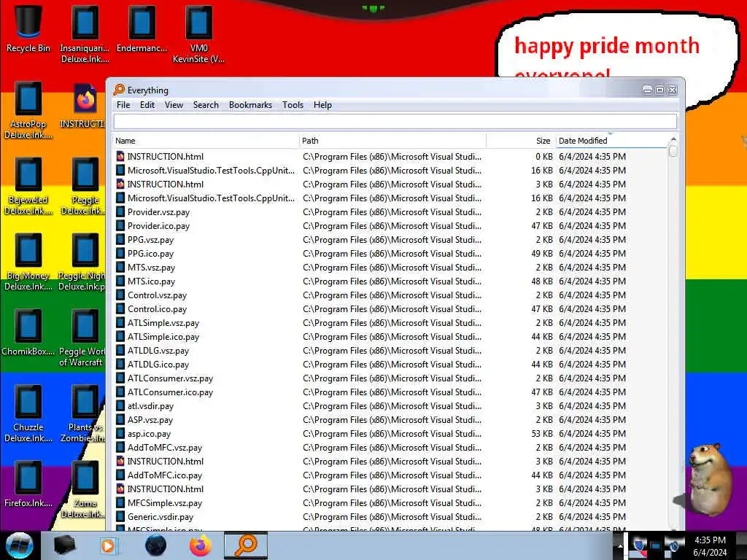The height and width of the screenshot is (560, 747).
Task: Select the AstroPop Deluxe desktop shortcut
Action: tap(28, 111)
